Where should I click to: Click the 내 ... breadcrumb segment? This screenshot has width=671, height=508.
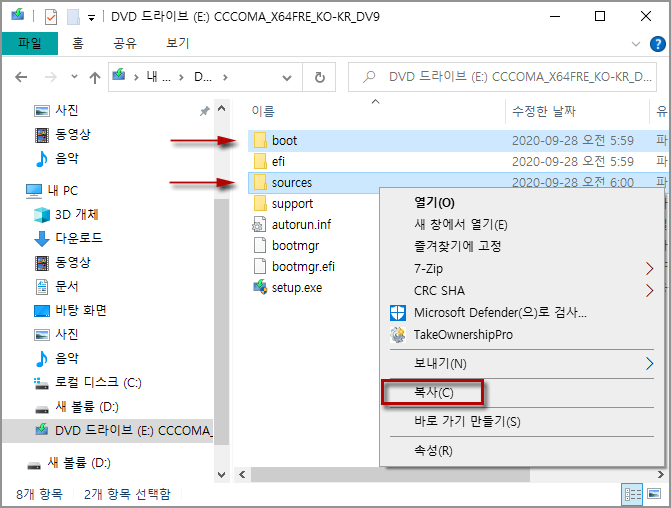(x=159, y=77)
